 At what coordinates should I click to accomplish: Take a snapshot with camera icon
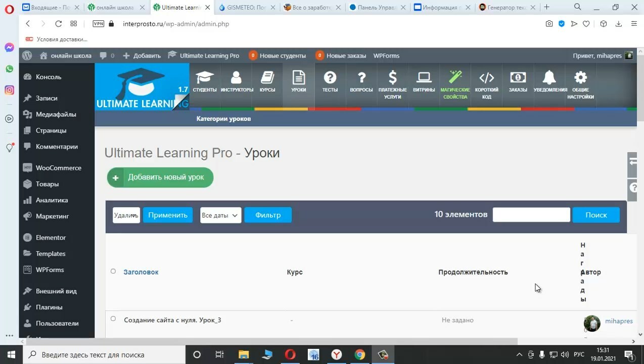pyautogui.click(x=549, y=24)
